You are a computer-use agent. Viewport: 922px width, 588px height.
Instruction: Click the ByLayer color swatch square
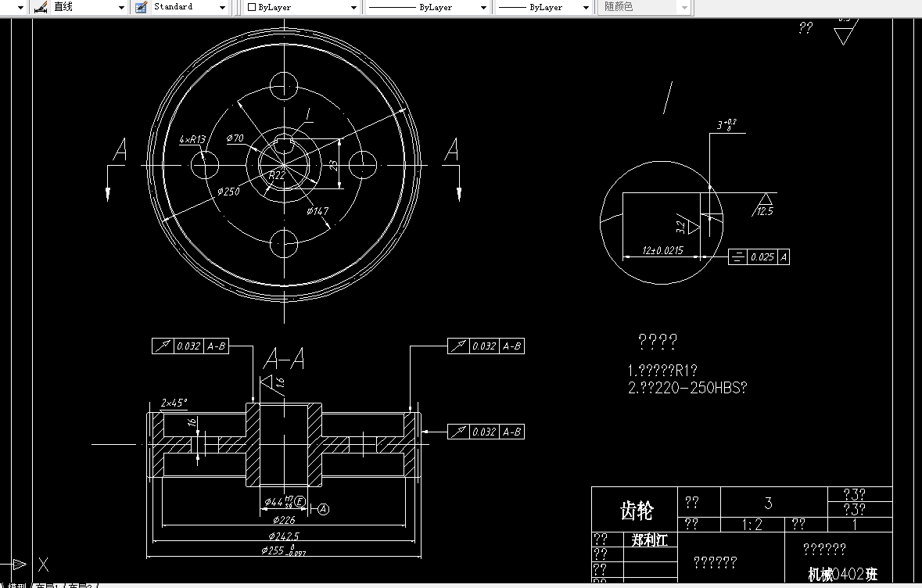point(252,8)
